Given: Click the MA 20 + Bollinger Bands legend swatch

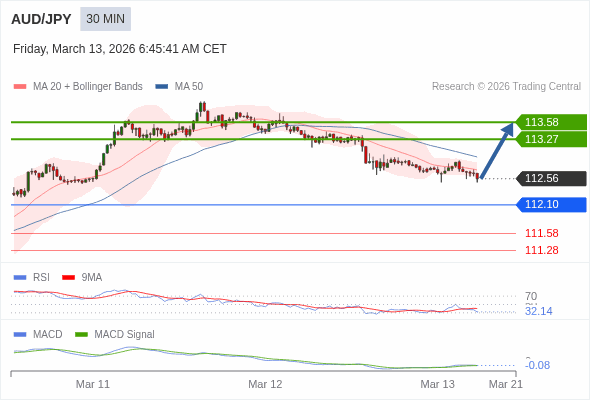Looking at the screenshot, I should pyautogui.click(x=20, y=87).
